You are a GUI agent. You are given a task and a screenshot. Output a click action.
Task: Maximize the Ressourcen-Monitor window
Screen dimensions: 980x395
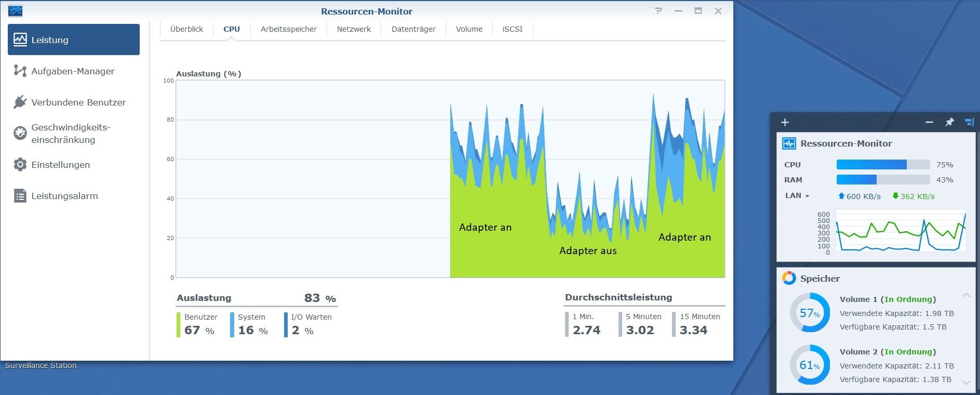point(698,11)
